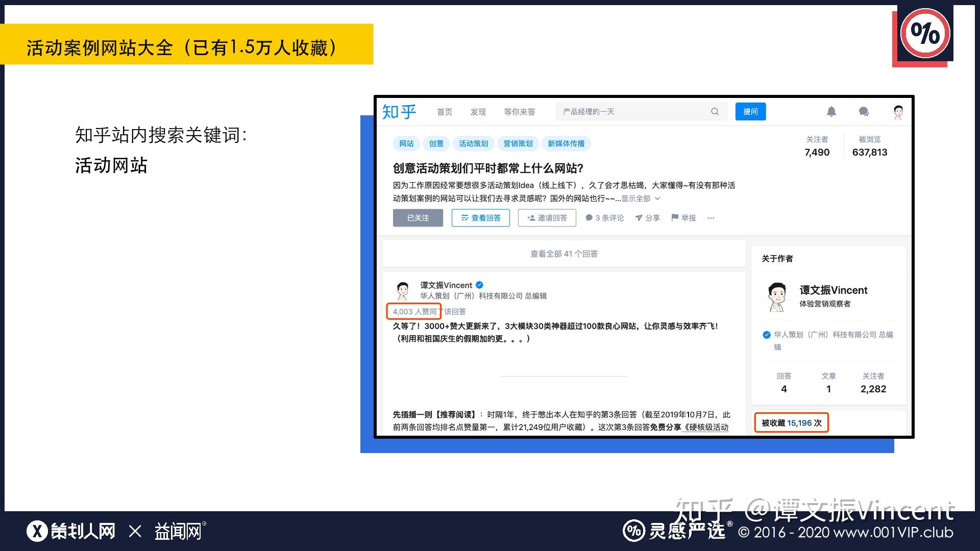The height and width of the screenshot is (551, 980).
Task: Click 谭文振Vincent name in 关于作者 sidebar
Action: (x=834, y=290)
